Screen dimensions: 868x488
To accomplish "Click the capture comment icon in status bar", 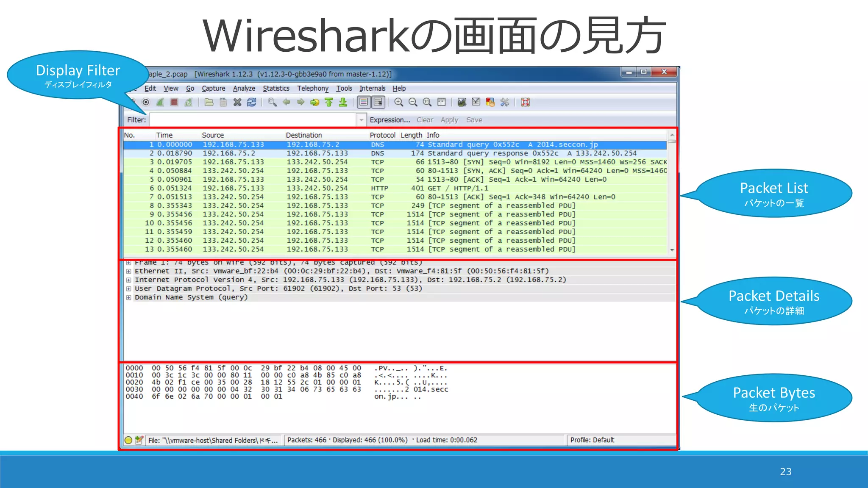I will tap(139, 440).
